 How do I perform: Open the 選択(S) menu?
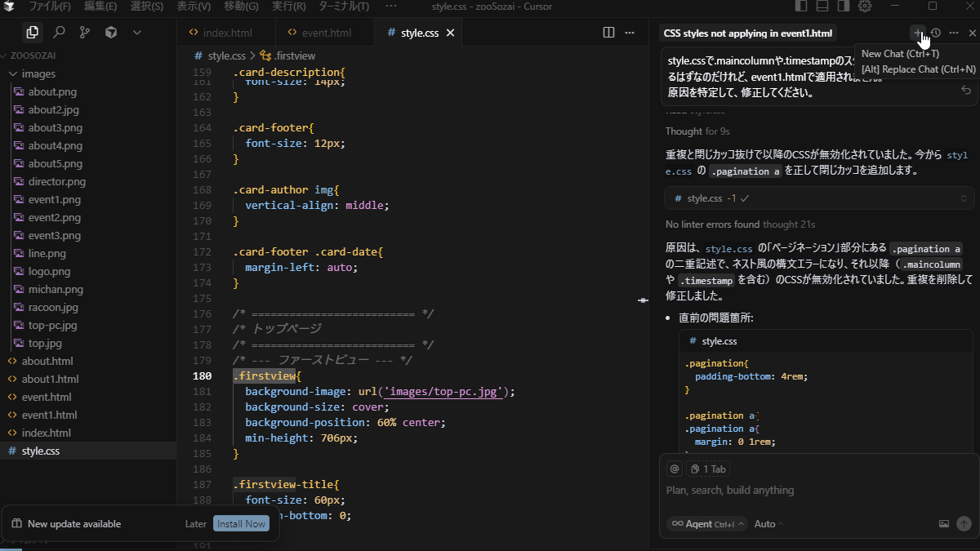147,7
